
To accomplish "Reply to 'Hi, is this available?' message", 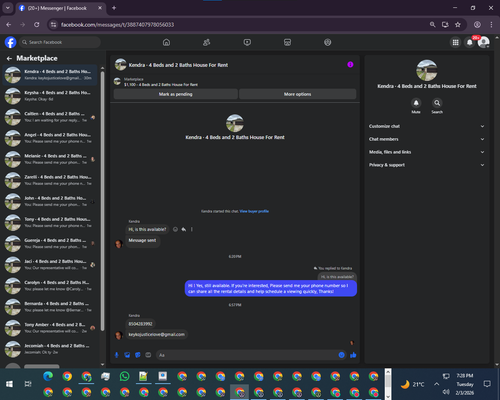I will (x=184, y=229).
